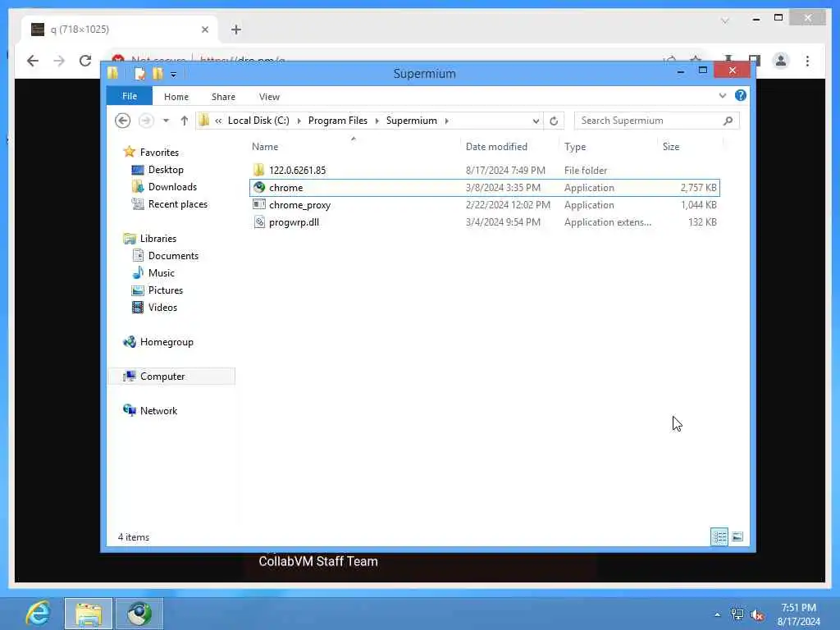The width and height of the screenshot is (840, 630).
Task: Launch Internet Explorer from taskbar
Action: [38, 614]
